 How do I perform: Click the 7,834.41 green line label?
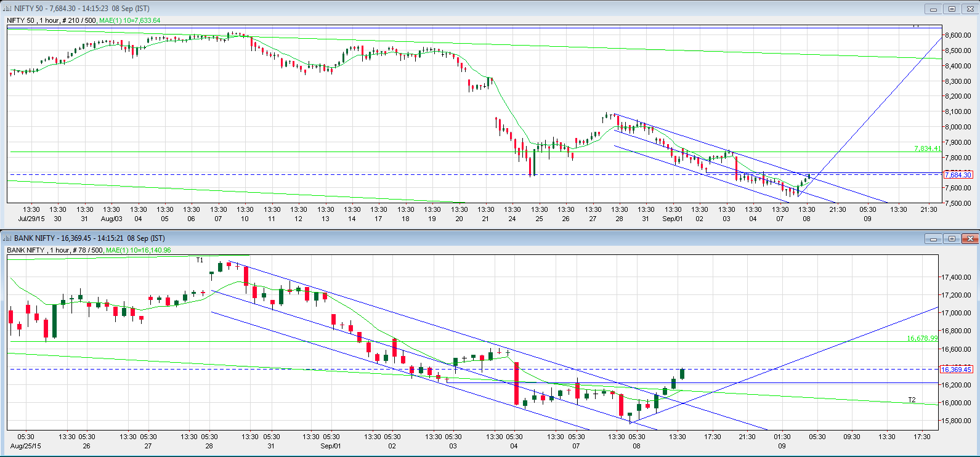pyautogui.click(x=927, y=148)
